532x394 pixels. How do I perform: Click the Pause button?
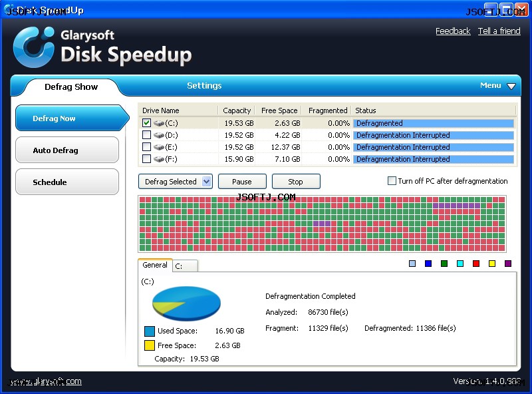click(x=242, y=182)
